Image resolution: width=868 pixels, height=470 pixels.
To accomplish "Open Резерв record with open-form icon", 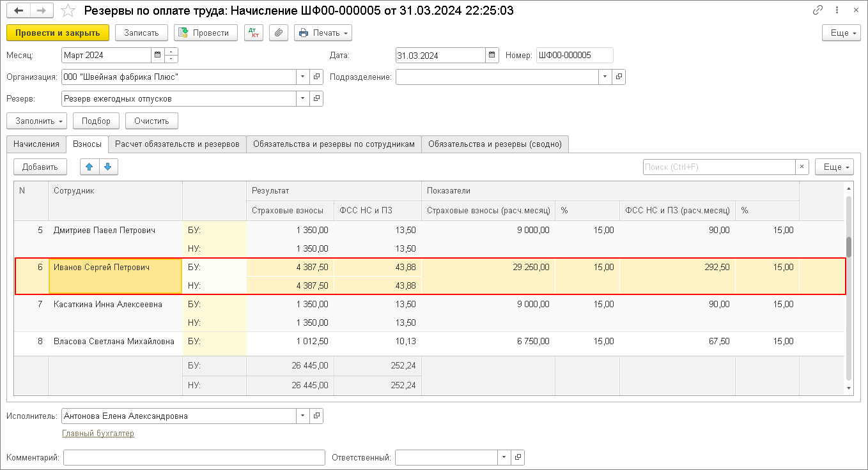I will click(316, 99).
